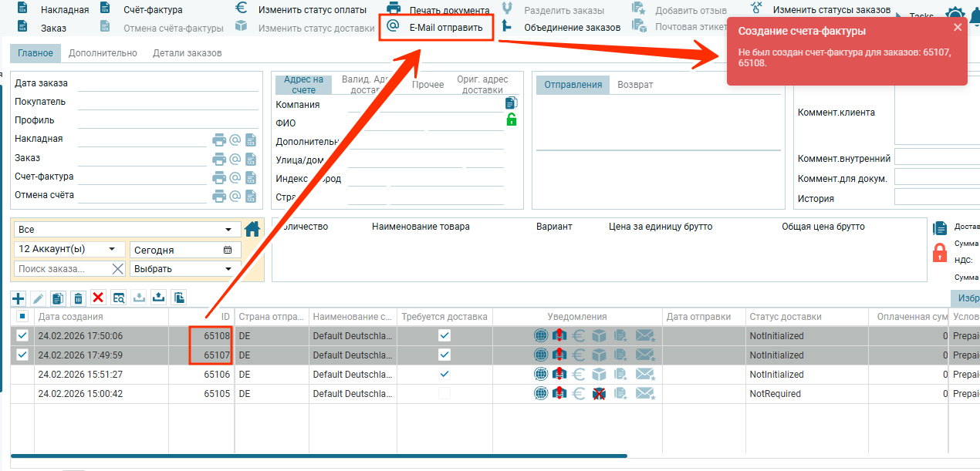Click the red padlock icon near totals
Viewport: 980px width, 471px height.
(x=939, y=252)
